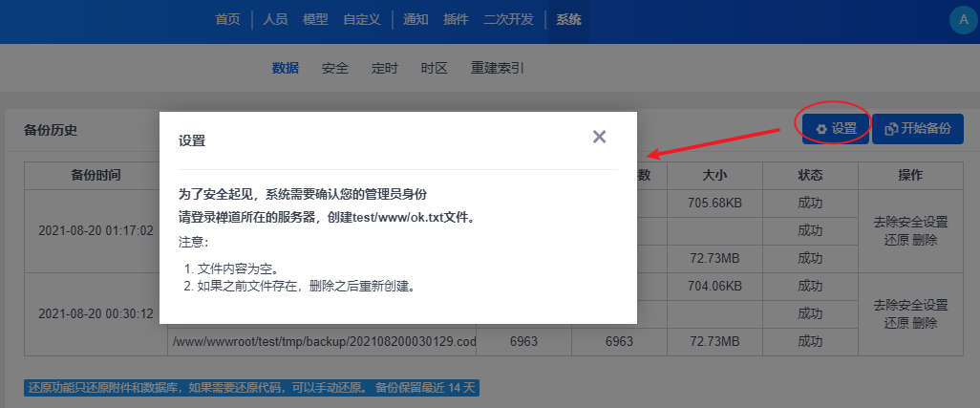Switch to the 重建索引 sub-tab
Image resolution: width=980 pixels, height=408 pixels.
tap(498, 68)
